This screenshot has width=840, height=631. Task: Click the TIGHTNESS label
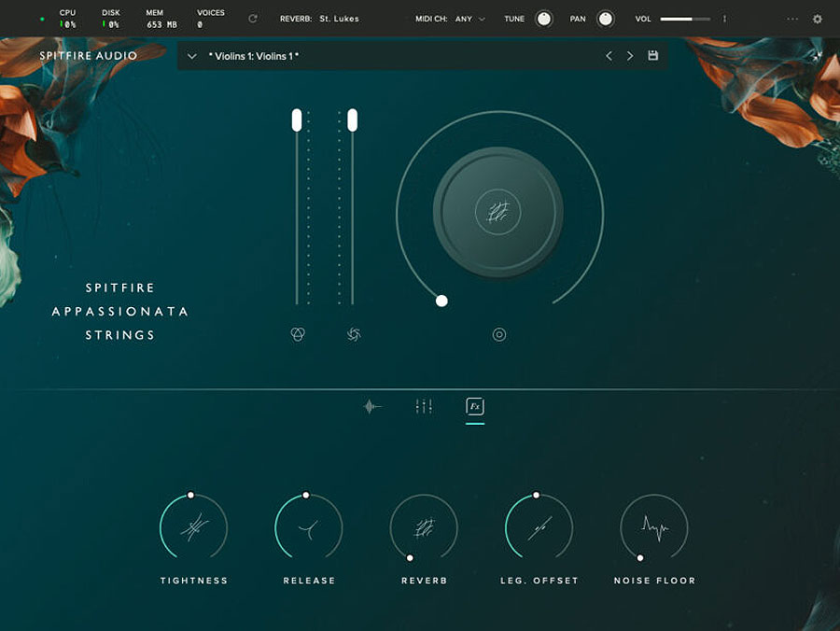(x=194, y=581)
